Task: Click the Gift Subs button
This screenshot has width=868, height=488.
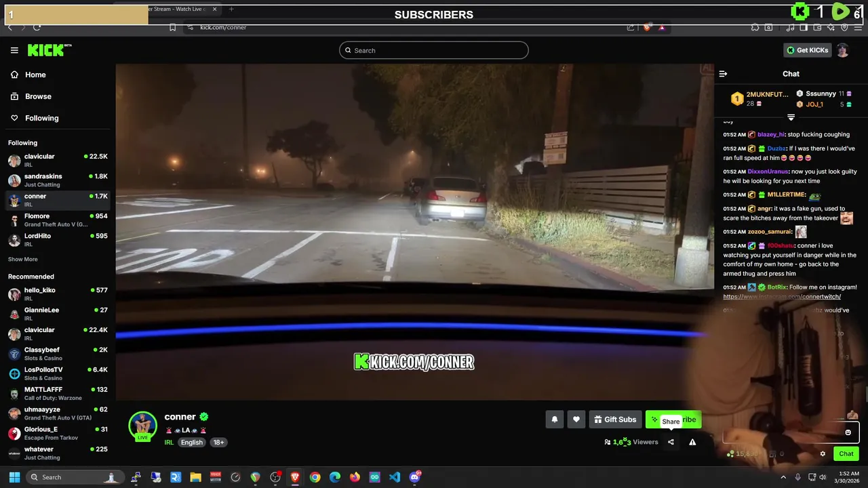Action: click(615, 420)
